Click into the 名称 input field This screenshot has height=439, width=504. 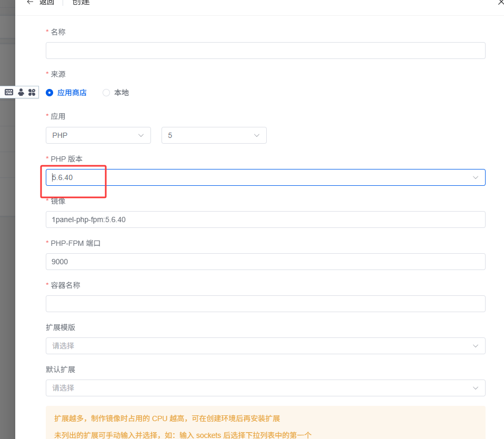[x=266, y=51]
